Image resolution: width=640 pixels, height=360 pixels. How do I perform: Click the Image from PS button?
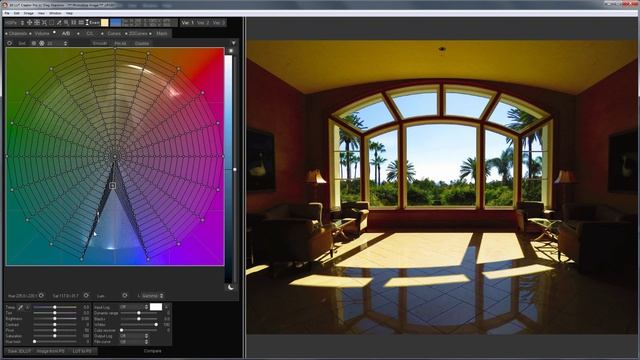50,351
